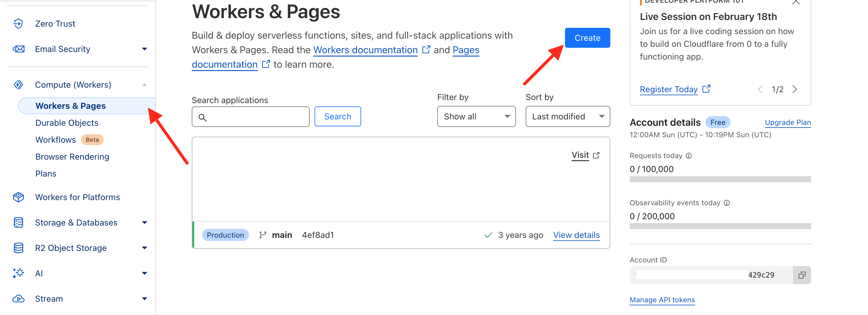Focus the Search applications input field
This screenshot has height=315, width=868.
(250, 117)
